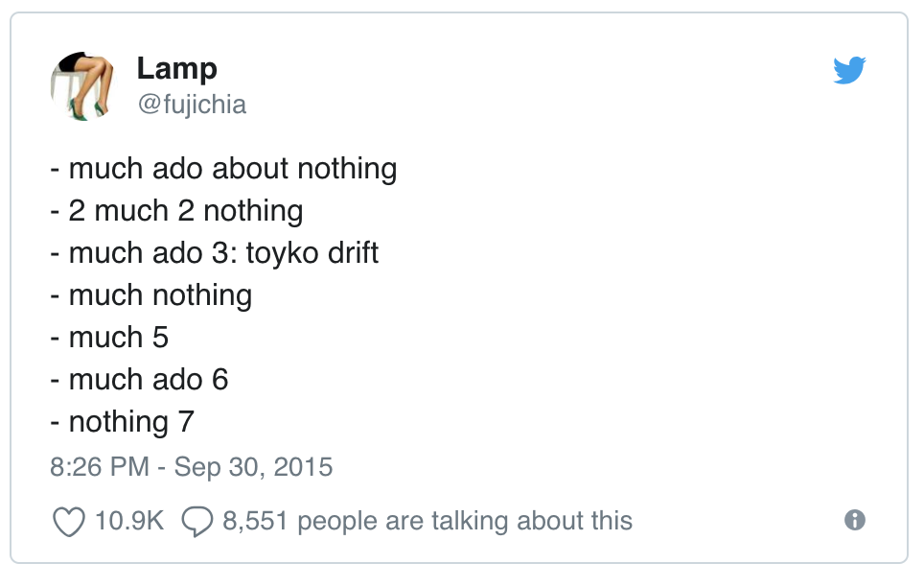Click the reply speech bubble icon

tap(196, 521)
